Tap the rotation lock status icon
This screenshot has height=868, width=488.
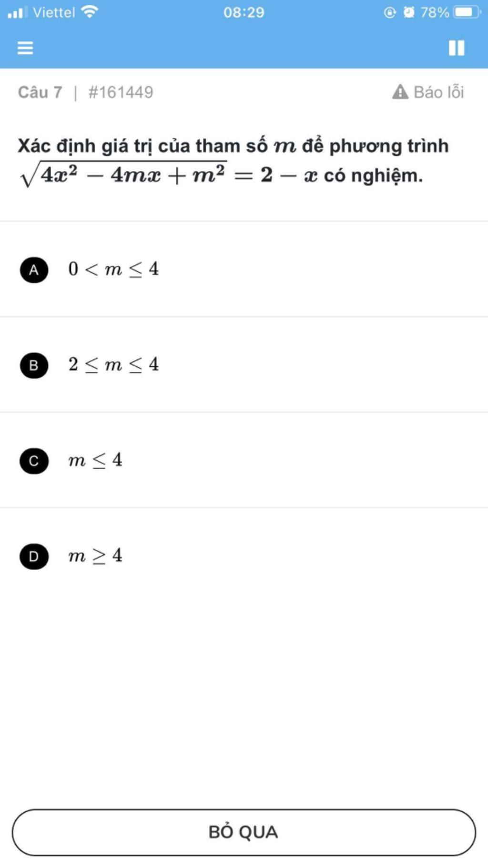(x=390, y=12)
